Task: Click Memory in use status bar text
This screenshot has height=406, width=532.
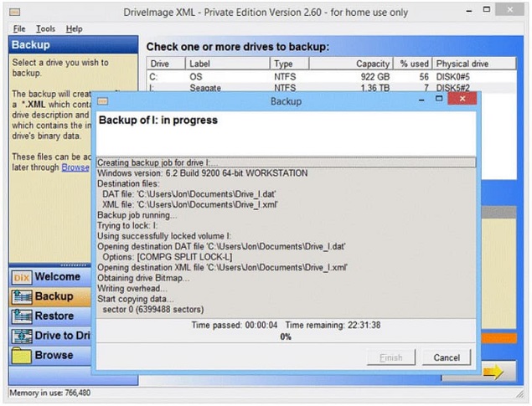Action: (x=50, y=393)
